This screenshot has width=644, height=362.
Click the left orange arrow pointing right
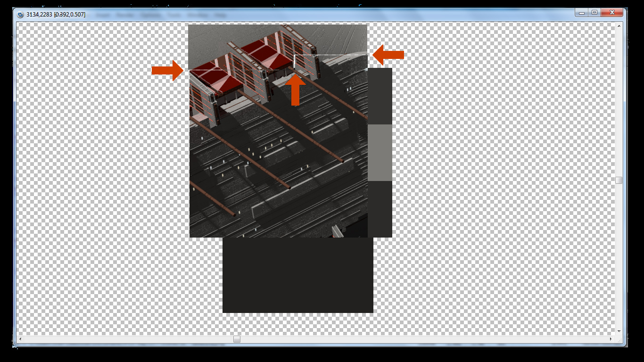coord(167,70)
